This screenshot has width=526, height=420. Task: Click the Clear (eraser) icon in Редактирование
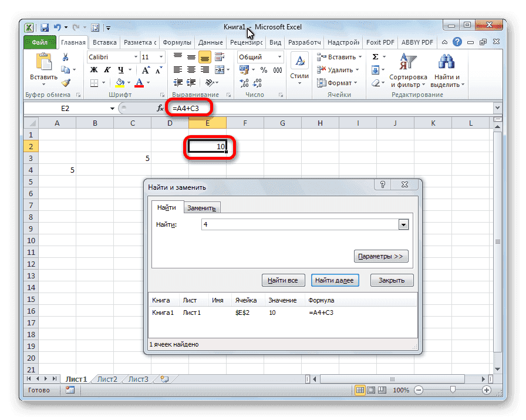coord(376,83)
